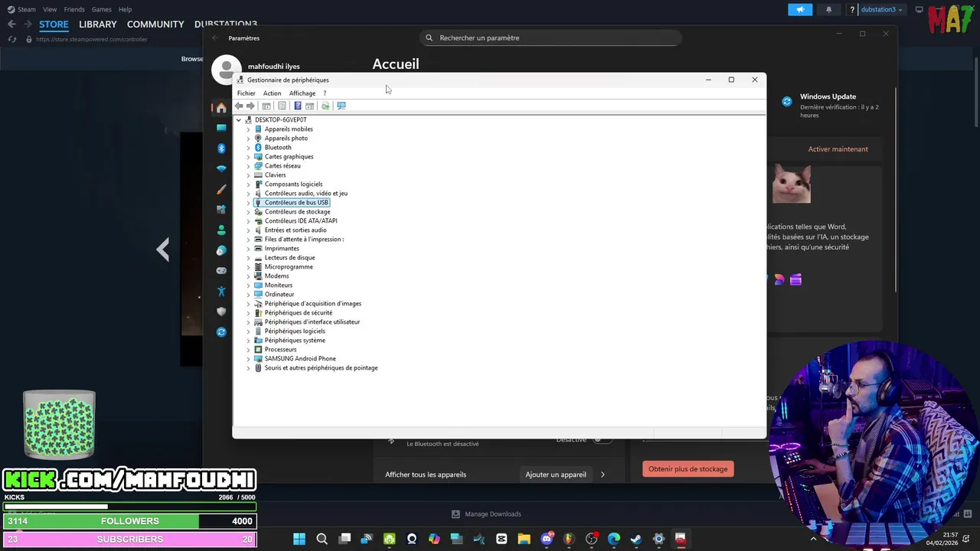Screen dimensions: 980x551
Task: Expand Cartes réseau category
Action: tap(248, 166)
